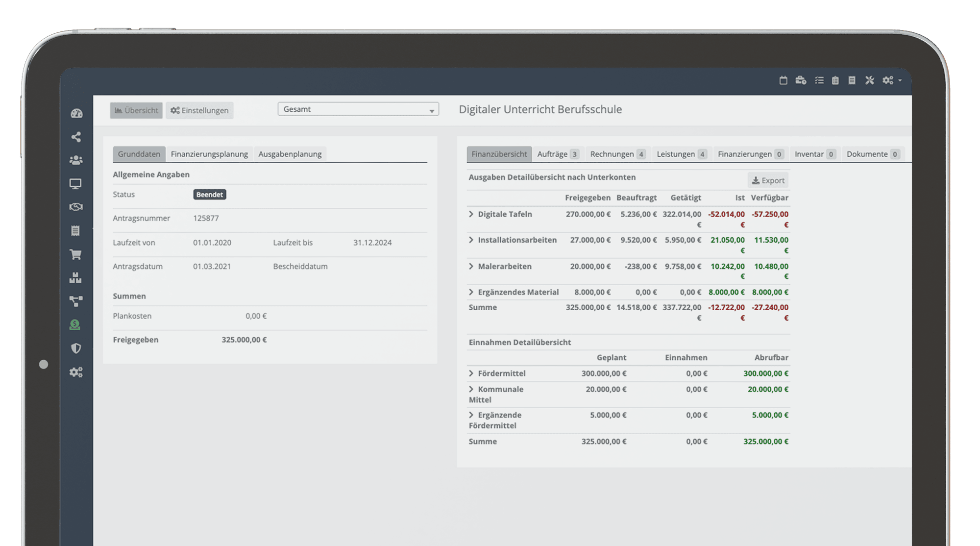
Task: Expand the Fördermittel income row
Action: click(x=471, y=373)
